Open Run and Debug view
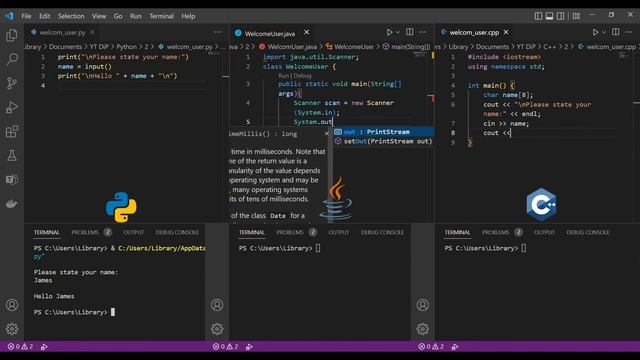The image size is (640, 360). point(12,107)
